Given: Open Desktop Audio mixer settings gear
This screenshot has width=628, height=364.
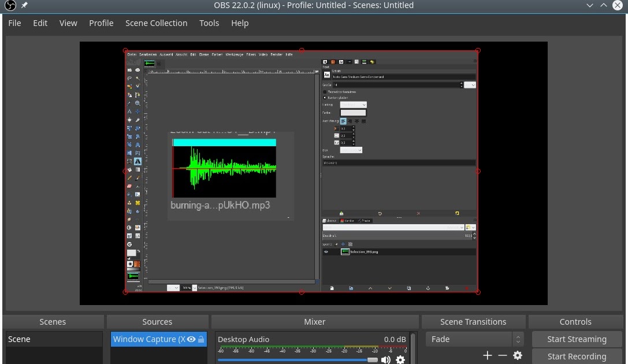Looking at the screenshot, I should (400, 359).
